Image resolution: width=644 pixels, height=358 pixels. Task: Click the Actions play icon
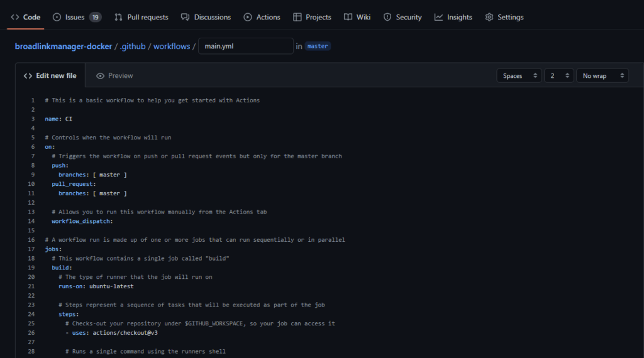coord(248,17)
